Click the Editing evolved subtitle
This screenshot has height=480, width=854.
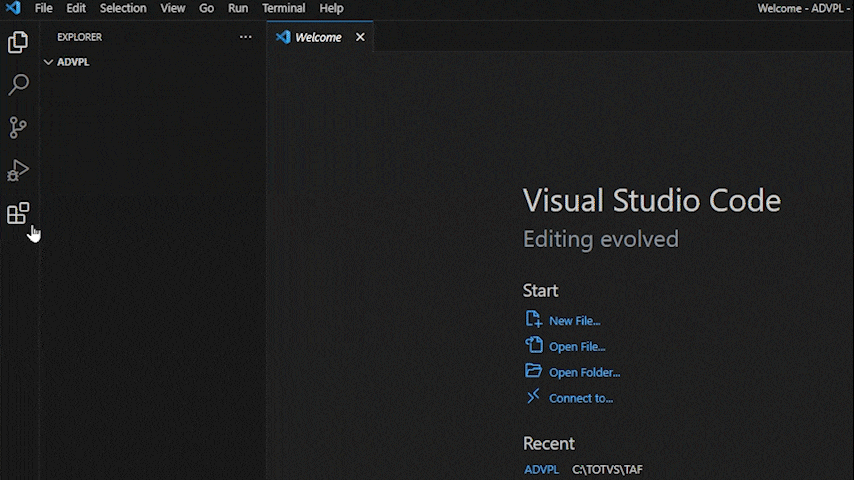601,239
